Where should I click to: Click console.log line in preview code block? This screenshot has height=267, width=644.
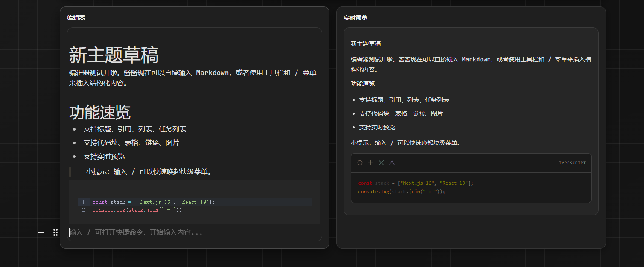[401, 192]
